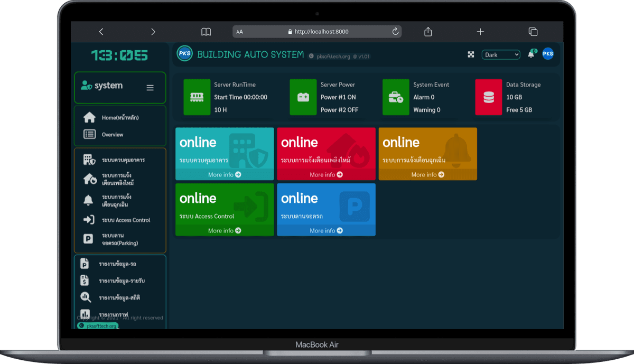Open the browser bookmarks book icon
The height and width of the screenshot is (364, 634).
pyautogui.click(x=206, y=32)
